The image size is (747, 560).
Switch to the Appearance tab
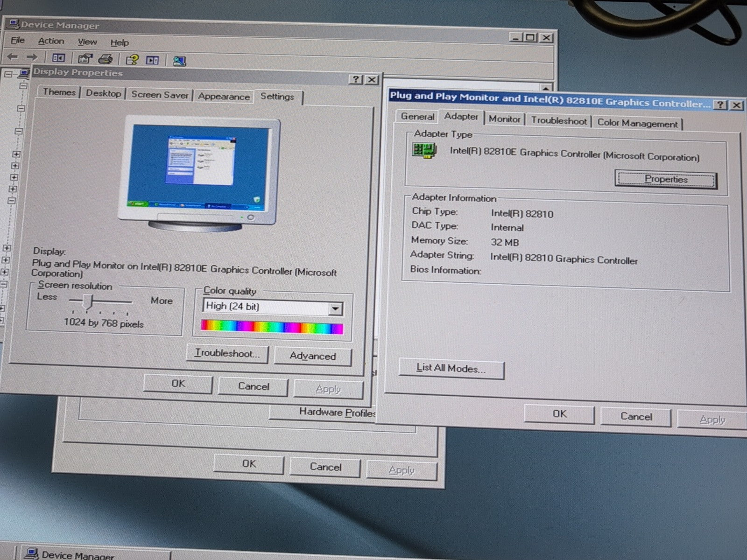click(x=224, y=96)
